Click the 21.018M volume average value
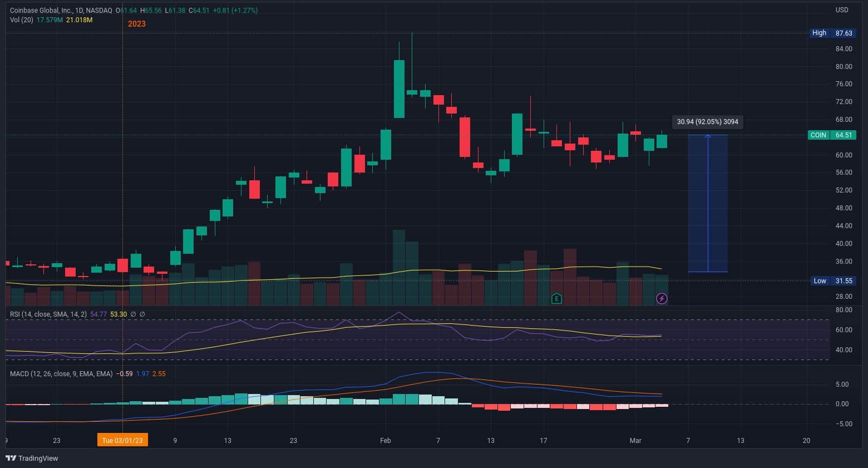This screenshot has width=868, height=468. 80,20
